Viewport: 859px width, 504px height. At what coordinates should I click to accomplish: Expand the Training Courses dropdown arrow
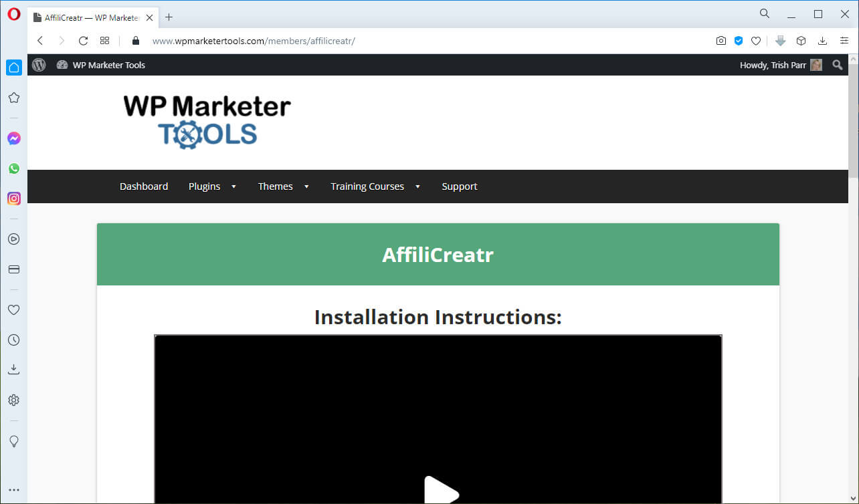pos(417,186)
